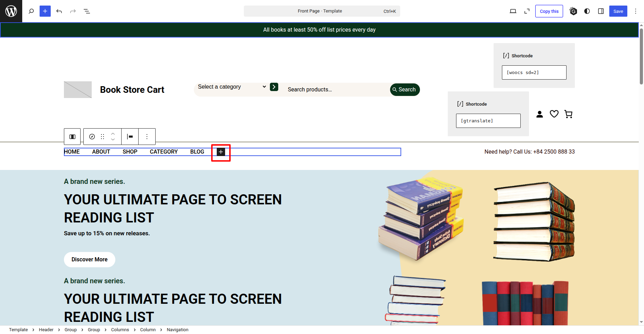The width and height of the screenshot is (644, 334).
Task: Select the CATEGORY navigation item
Action: (164, 152)
